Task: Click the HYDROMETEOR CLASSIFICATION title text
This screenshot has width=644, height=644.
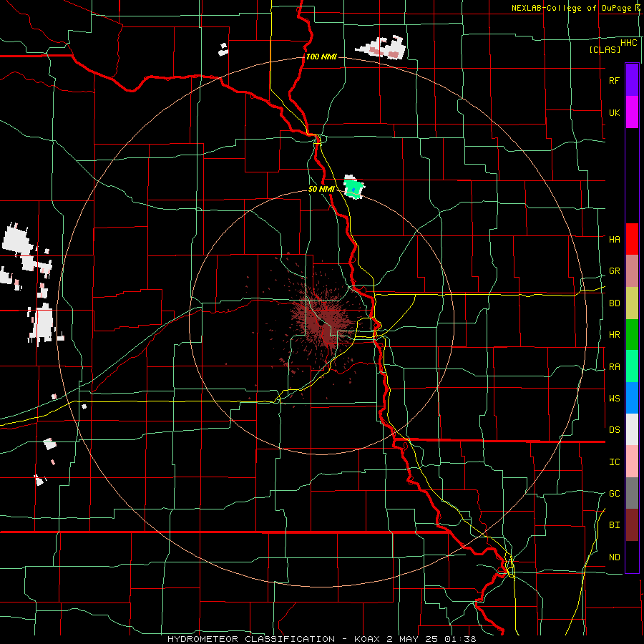Action: 251,639
